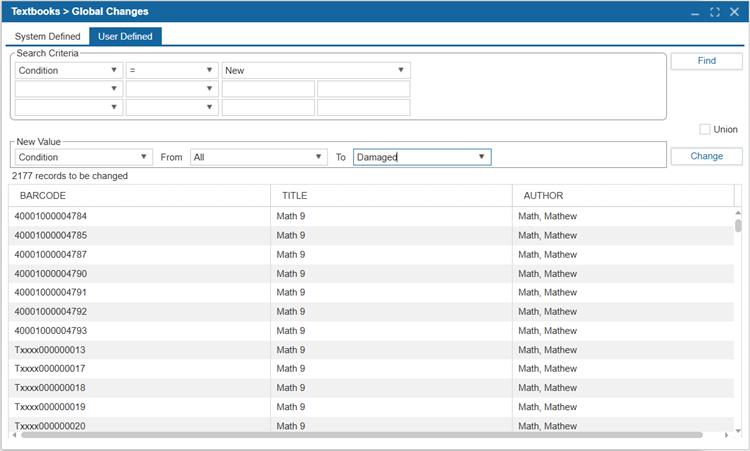Screen dimensions: 750x451
Task: Select barcode 40001000004791 row
Action: [371, 292]
